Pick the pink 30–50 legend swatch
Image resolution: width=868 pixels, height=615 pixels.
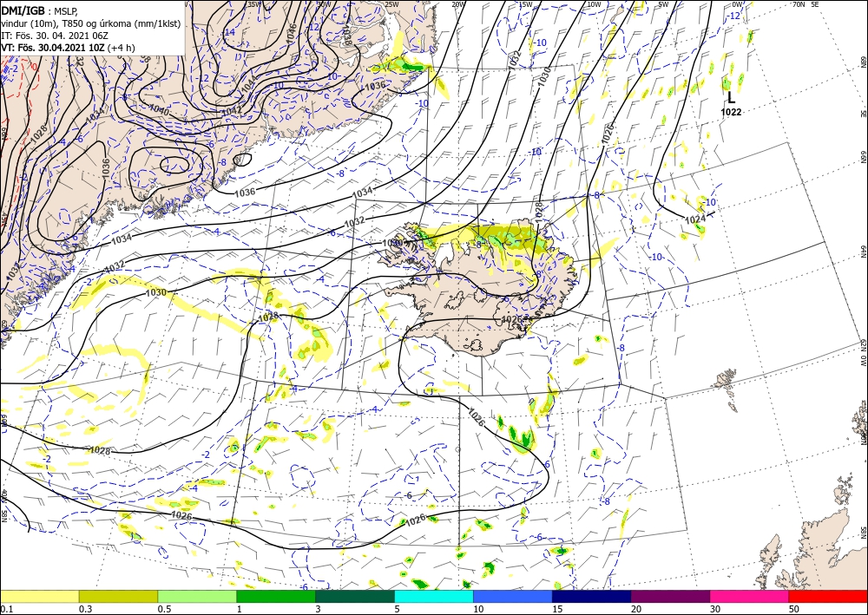click(x=750, y=596)
